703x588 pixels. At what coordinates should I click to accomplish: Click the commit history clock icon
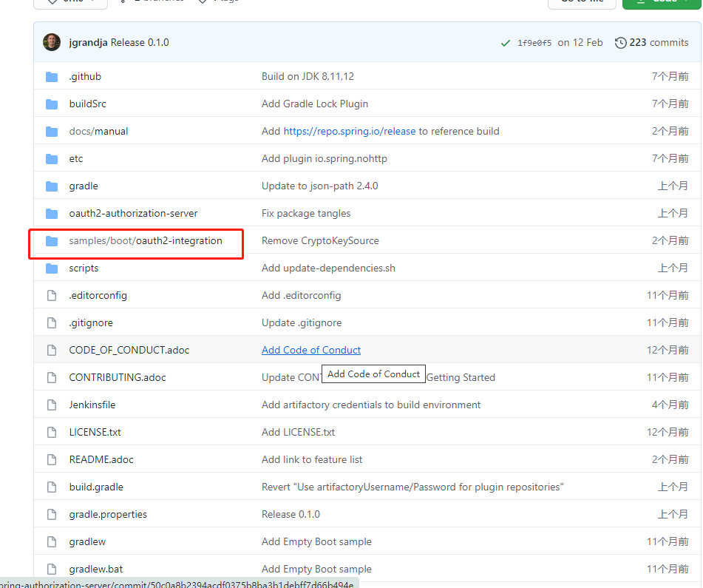pyautogui.click(x=620, y=43)
